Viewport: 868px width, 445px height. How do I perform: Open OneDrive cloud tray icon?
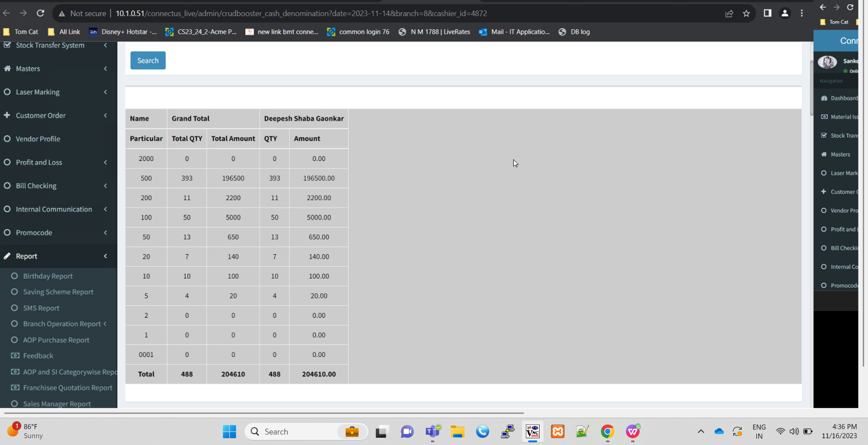[x=719, y=431]
